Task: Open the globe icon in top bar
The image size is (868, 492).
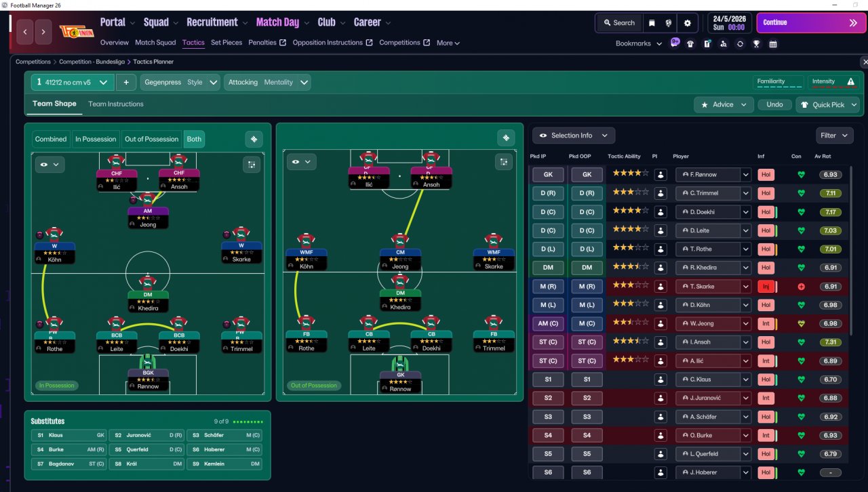Action: pos(669,23)
